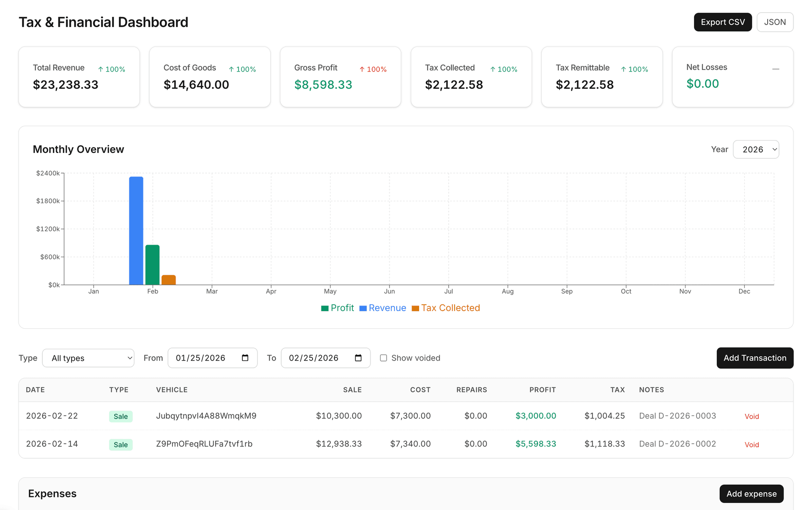Open the Year 2026 dropdown

[756, 149]
